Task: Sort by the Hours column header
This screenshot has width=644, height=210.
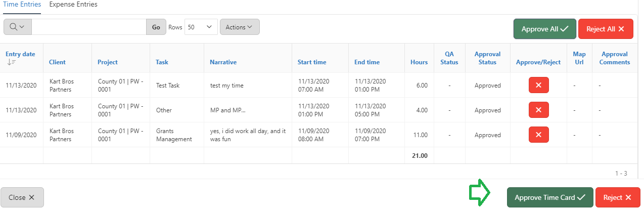Action: pyautogui.click(x=419, y=62)
